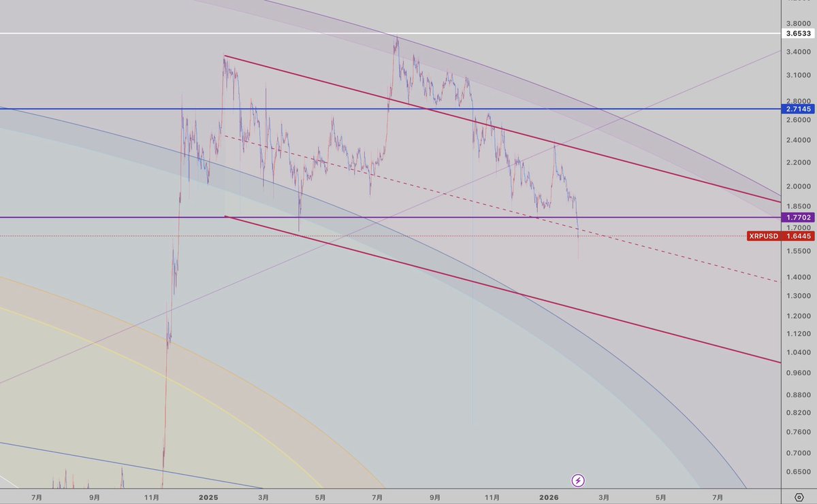Click the 1.4000 price scale value

tap(797, 278)
